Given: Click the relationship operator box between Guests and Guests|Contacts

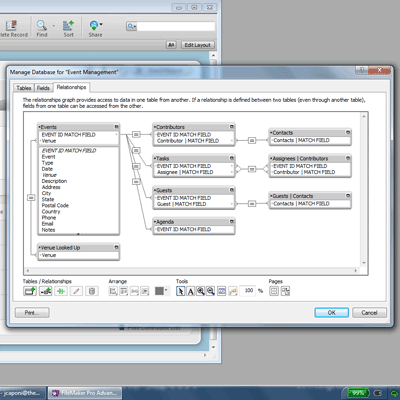Looking at the screenshot, I should click(x=252, y=203).
